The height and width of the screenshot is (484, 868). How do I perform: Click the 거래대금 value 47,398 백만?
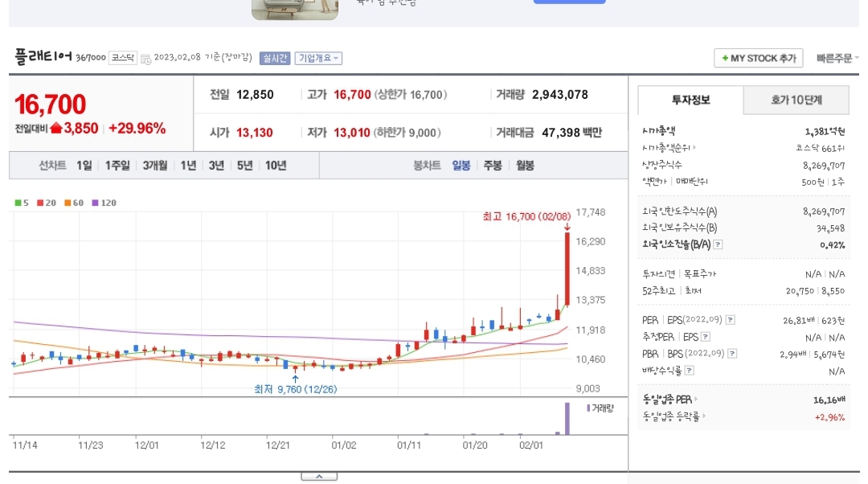click(x=571, y=133)
